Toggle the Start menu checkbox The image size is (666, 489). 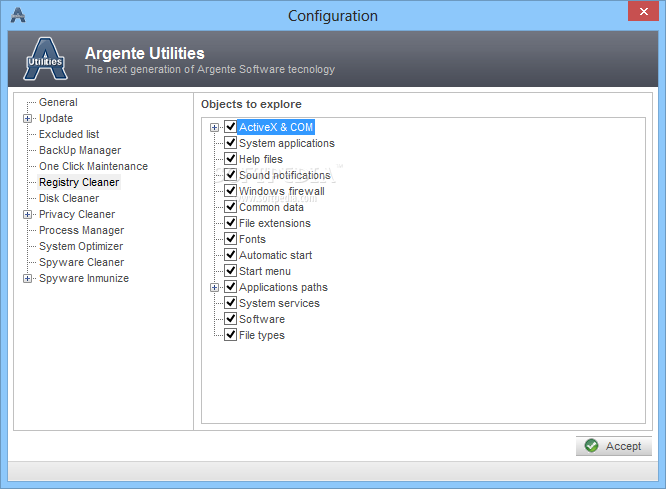coord(231,271)
